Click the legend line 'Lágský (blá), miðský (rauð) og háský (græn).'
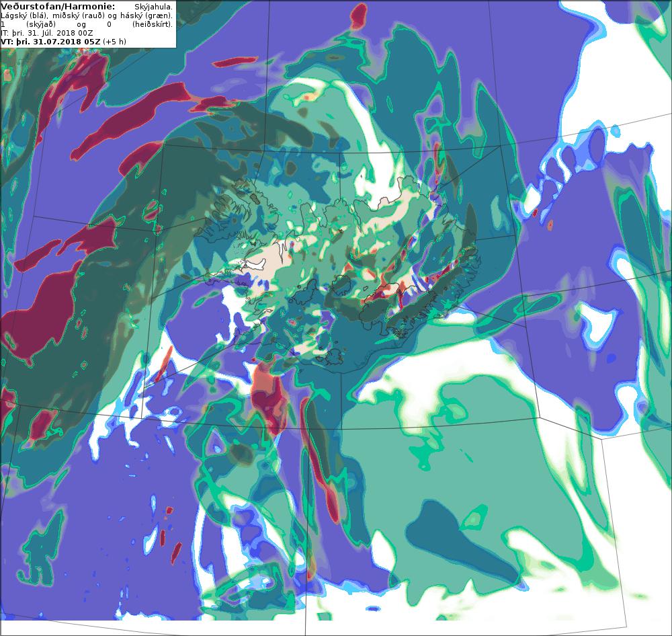The width and height of the screenshot is (672, 636). (87, 16)
